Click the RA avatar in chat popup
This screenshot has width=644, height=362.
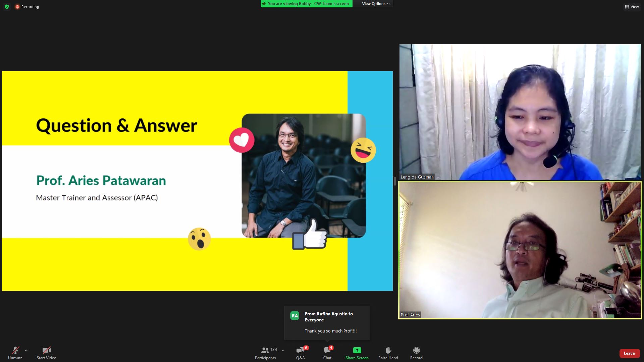pyautogui.click(x=294, y=316)
